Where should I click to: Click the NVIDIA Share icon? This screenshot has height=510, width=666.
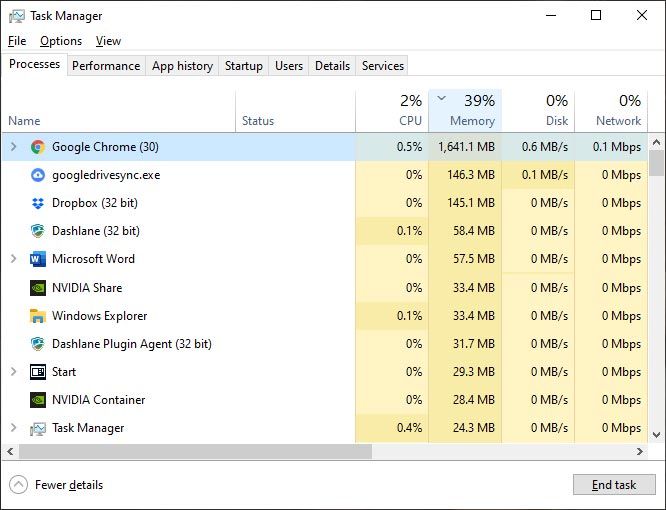point(38,288)
